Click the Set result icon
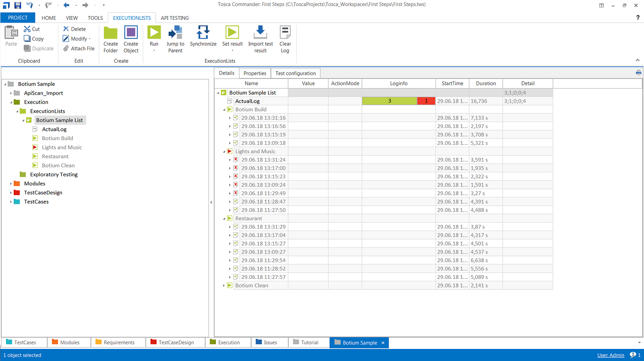644x361 pixels. point(232,32)
